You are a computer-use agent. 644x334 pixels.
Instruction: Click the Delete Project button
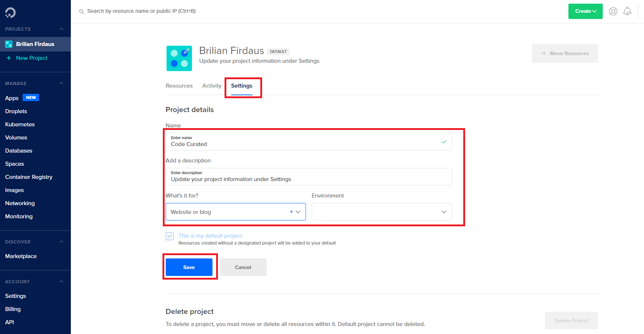[571, 320]
